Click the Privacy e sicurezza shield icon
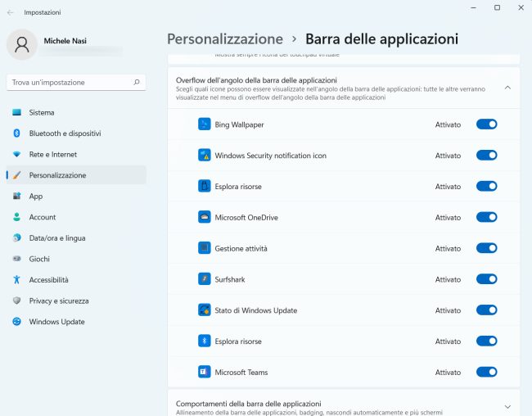The image size is (532, 416). (x=16, y=301)
